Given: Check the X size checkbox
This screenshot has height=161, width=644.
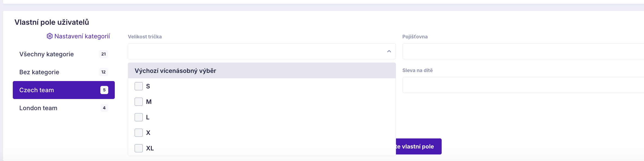Looking at the screenshot, I should (139, 133).
